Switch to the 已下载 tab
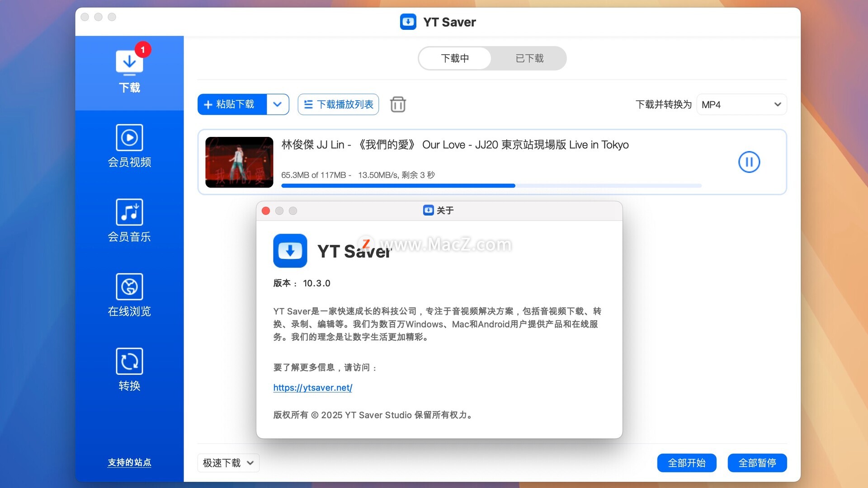Viewport: 868px width, 488px height. (529, 58)
